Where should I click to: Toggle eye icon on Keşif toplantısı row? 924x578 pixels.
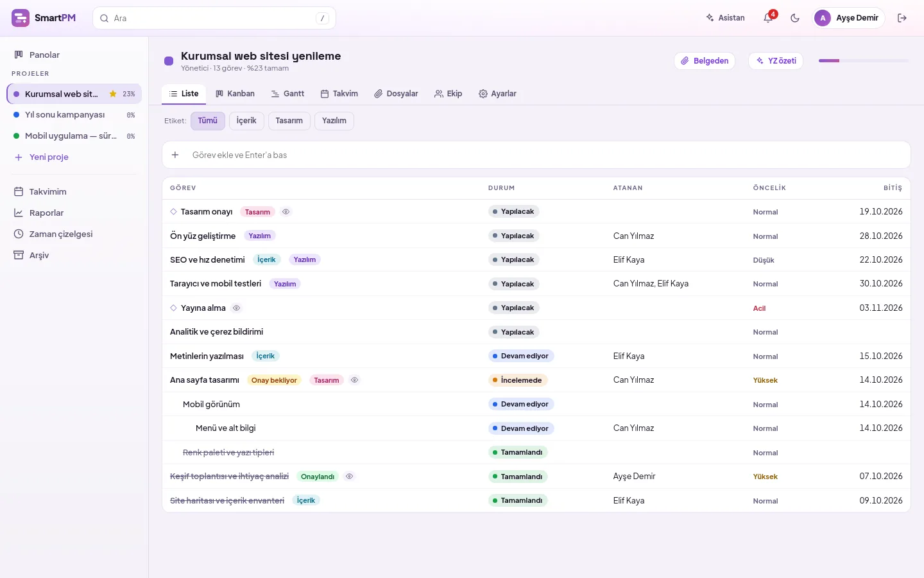(349, 477)
